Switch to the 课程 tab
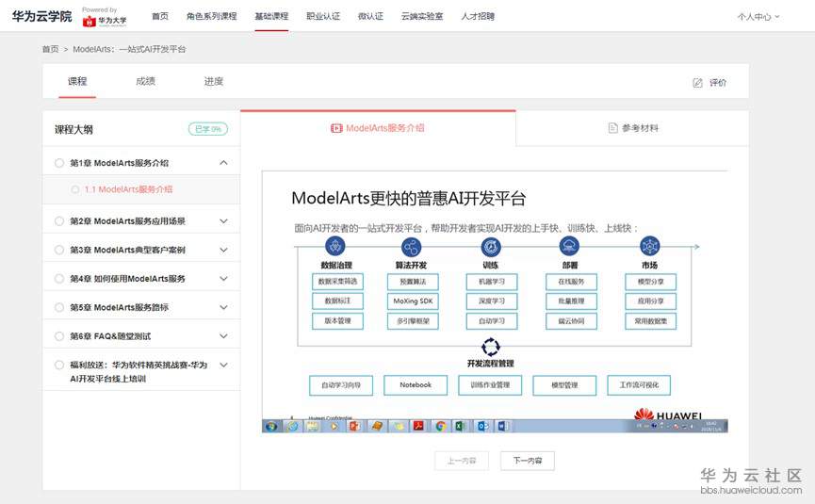Screen dimensions: 815x504 click(77, 81)
